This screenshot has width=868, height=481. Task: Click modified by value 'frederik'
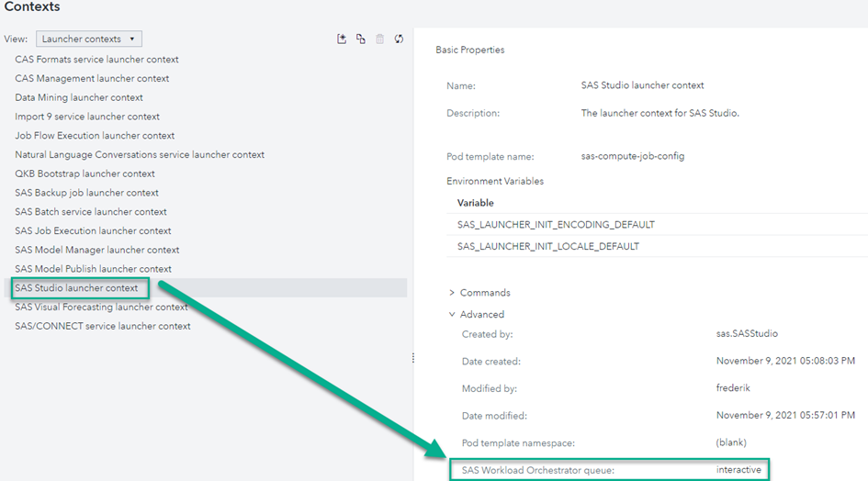733,387
